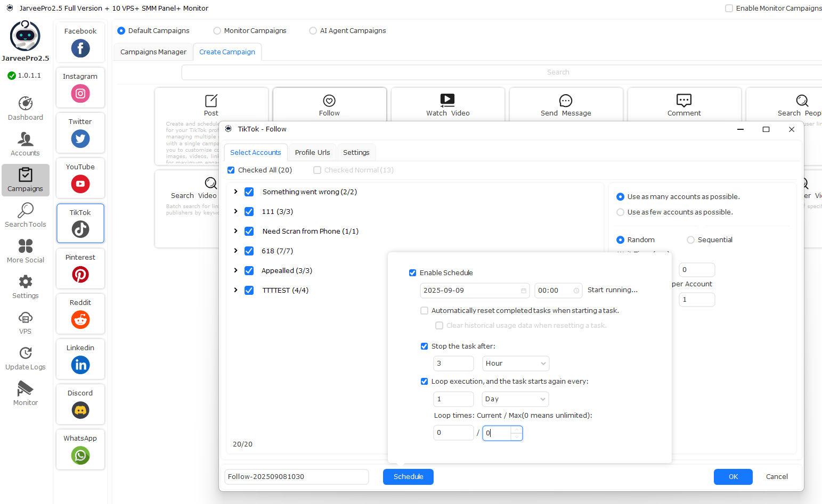Screen dimensions: 822x504
Task: Click the blue Schedule button
Action: coord(408,477)
